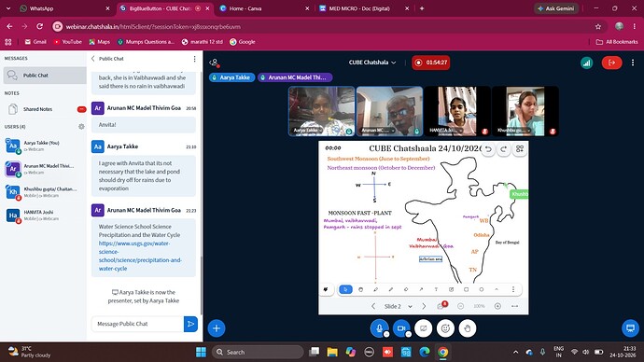Click the Message Public Chat input field

pos(137,324)
